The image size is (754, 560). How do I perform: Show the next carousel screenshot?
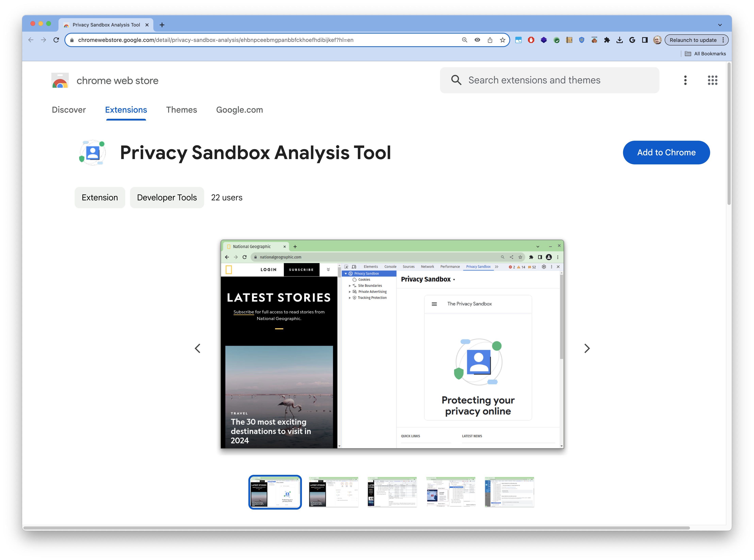(587, 349)
